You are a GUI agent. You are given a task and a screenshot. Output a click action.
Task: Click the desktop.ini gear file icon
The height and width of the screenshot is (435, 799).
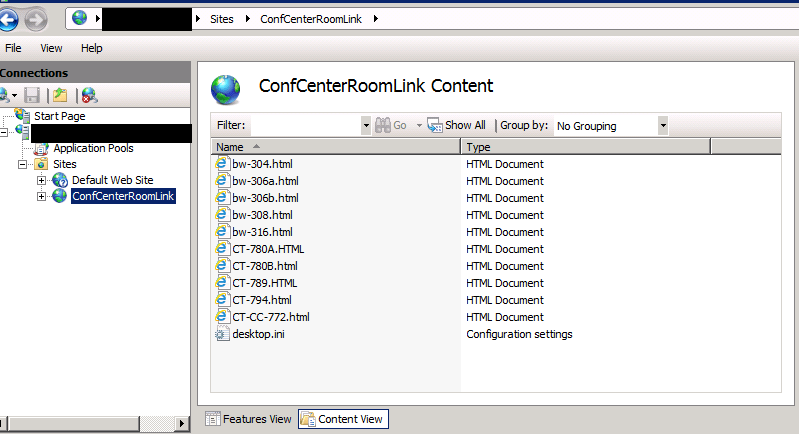pos(222,334)
